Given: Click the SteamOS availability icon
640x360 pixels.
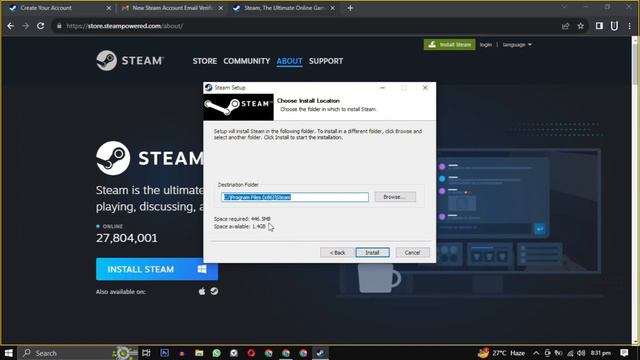Looking at the screenshot, I should (x=214, y=291).
